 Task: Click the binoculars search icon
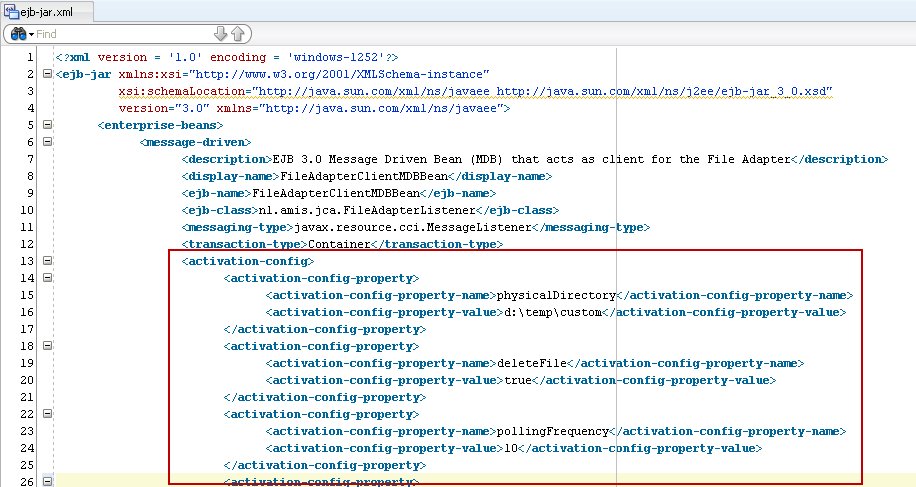(17, 34)
